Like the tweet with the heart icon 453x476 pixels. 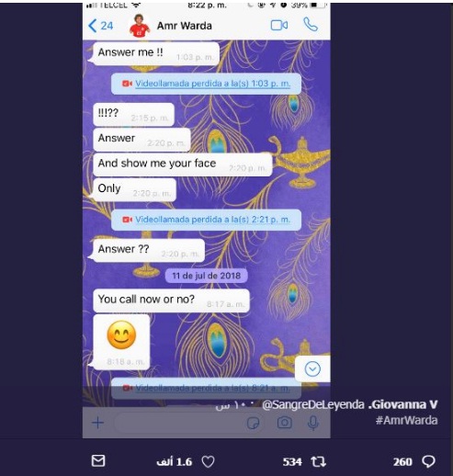[209, 461]
